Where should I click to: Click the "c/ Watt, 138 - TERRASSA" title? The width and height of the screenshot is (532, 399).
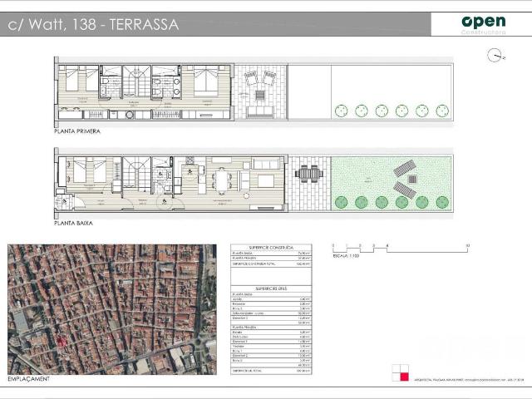pos(92,24)
